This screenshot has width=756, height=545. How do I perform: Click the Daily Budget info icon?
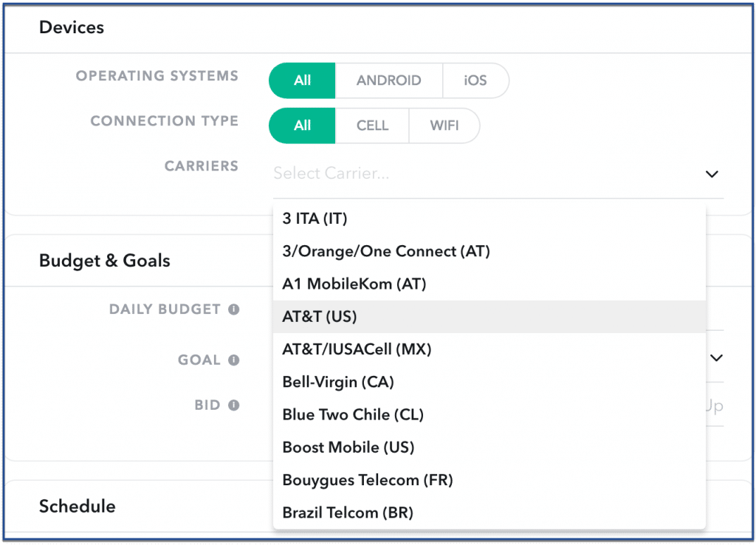(x=234, y=309)
